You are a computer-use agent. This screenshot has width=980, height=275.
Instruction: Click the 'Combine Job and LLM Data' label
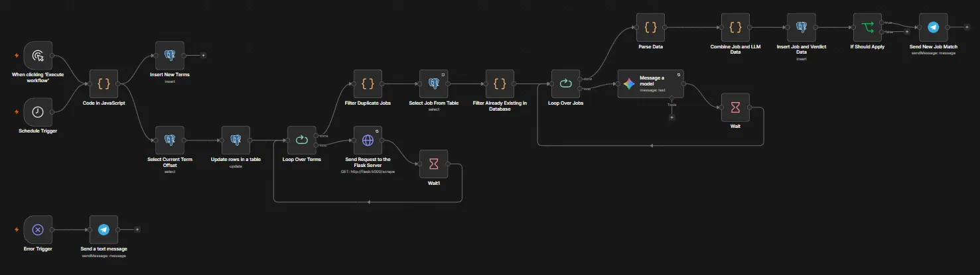click(x=735, y=50)
